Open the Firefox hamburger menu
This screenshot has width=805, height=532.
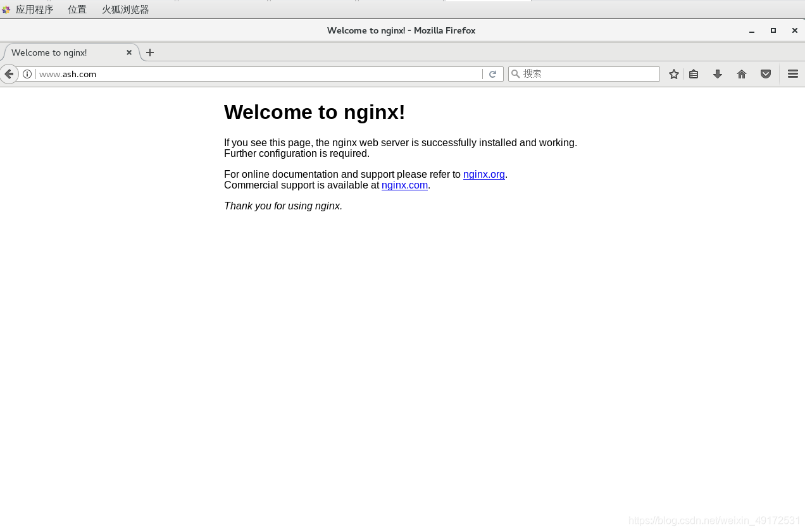coord(793,74)
